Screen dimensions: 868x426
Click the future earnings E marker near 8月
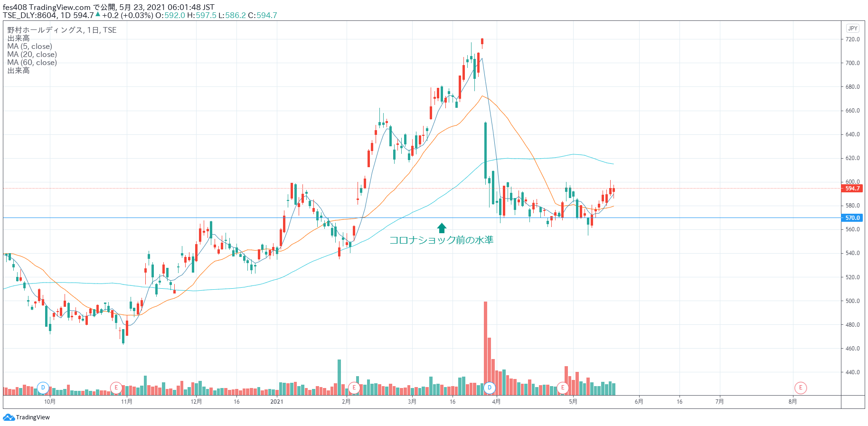pyautogui.click(x=801, y=388)
